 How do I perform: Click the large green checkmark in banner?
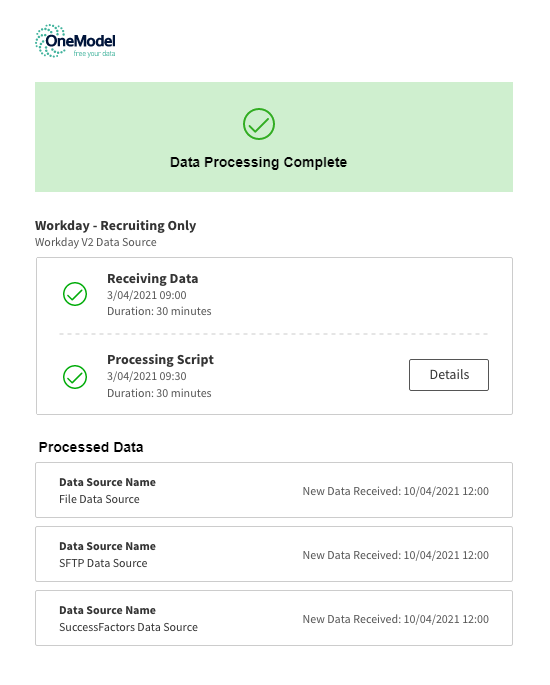click(x=259, y=124)
